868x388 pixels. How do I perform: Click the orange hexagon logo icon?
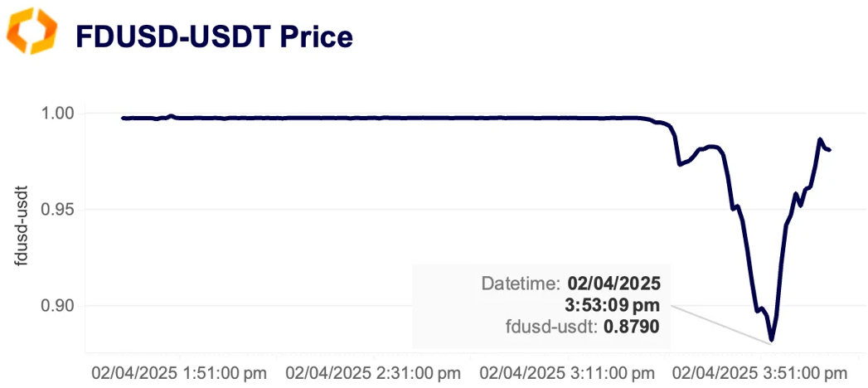(32, 31)
